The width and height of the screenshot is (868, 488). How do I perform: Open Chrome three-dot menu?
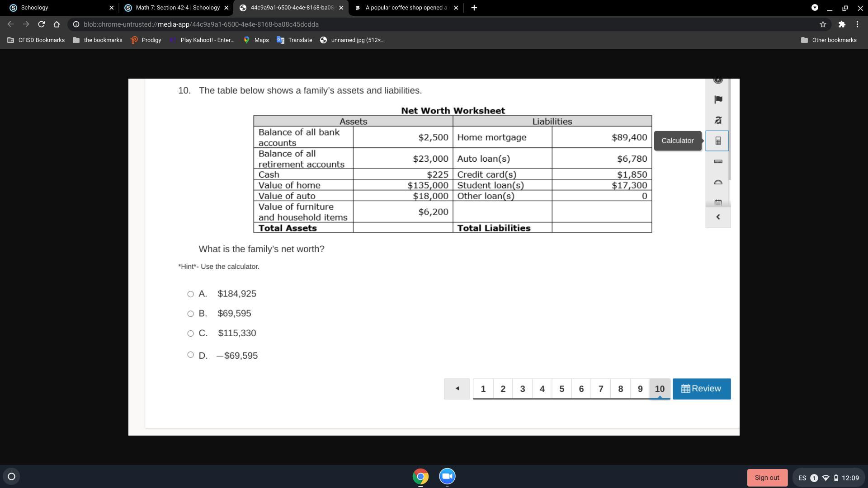[x=857, y=24]
